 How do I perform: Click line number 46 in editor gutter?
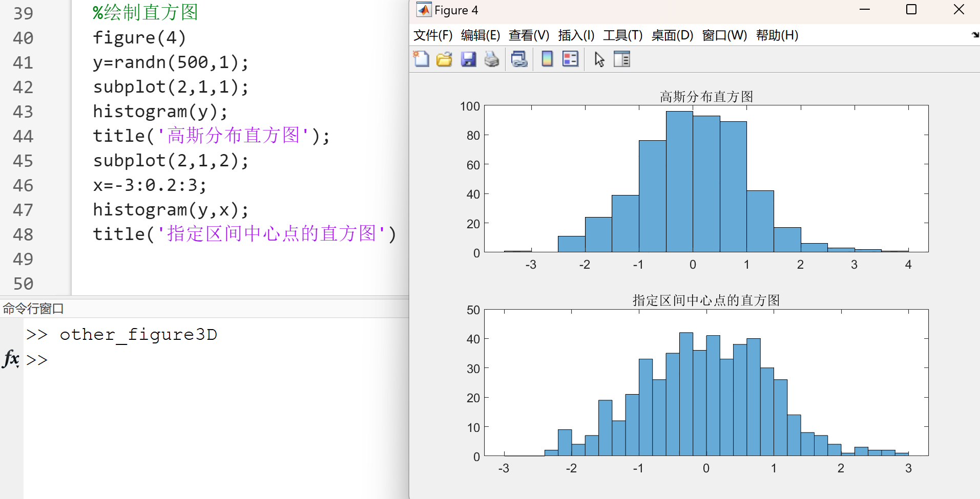point(23,185)
